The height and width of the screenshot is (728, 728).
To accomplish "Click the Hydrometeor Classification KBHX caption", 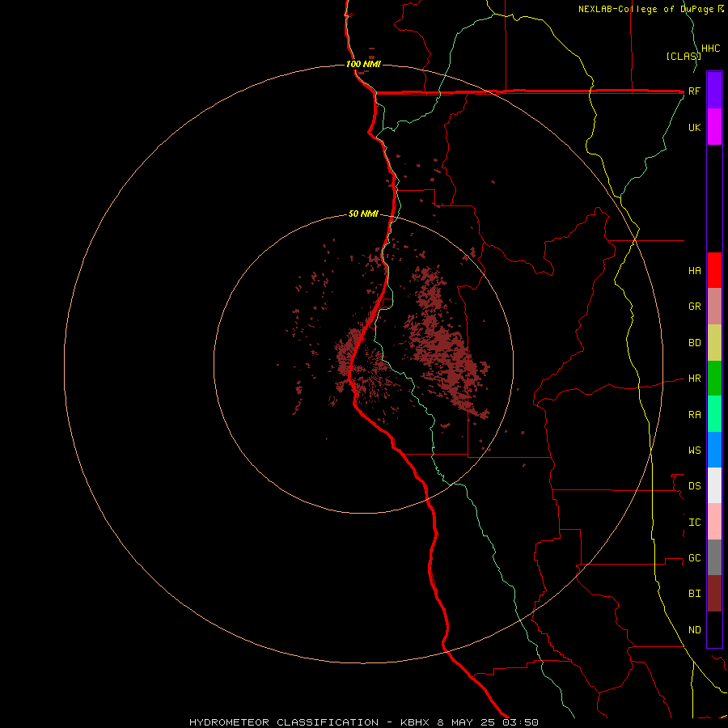I will pos(364,722).
